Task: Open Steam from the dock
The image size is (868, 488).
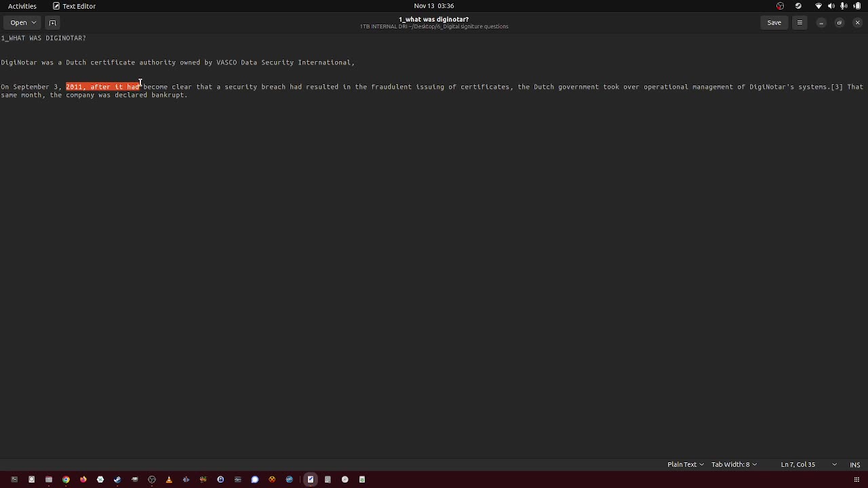Action: tap(117, 479)
